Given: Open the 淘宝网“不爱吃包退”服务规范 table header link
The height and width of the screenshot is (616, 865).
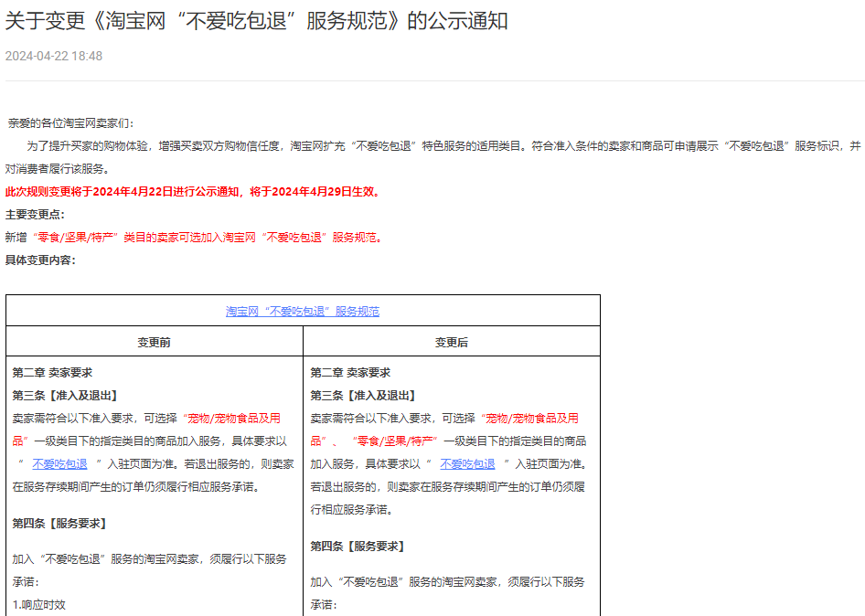Looking at the screenshot, I should pyautogui.click(x=303, y=312).
